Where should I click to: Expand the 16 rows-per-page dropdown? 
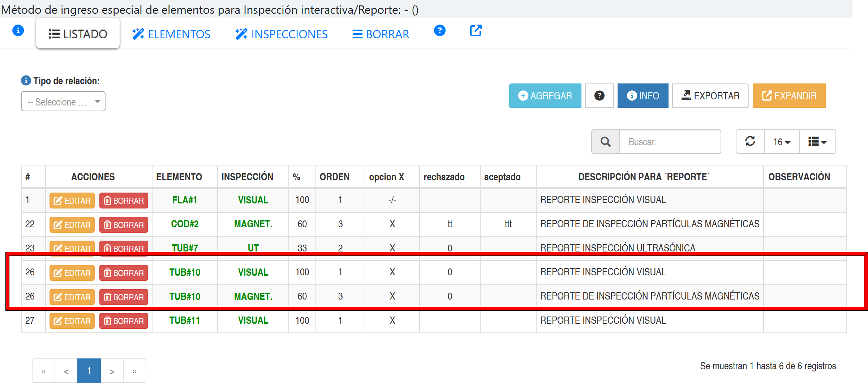(x=782, y=142)
